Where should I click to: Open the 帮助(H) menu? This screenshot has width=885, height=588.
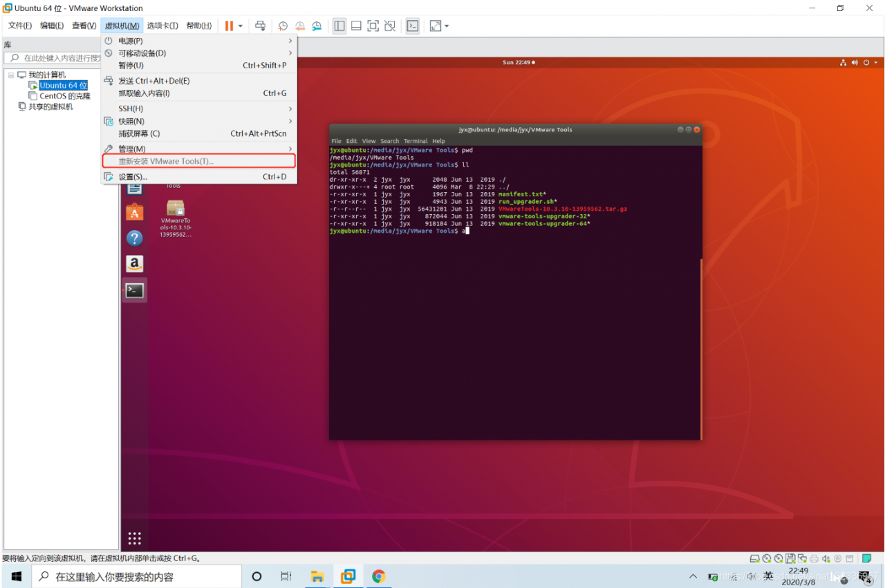tap(198, 26)
